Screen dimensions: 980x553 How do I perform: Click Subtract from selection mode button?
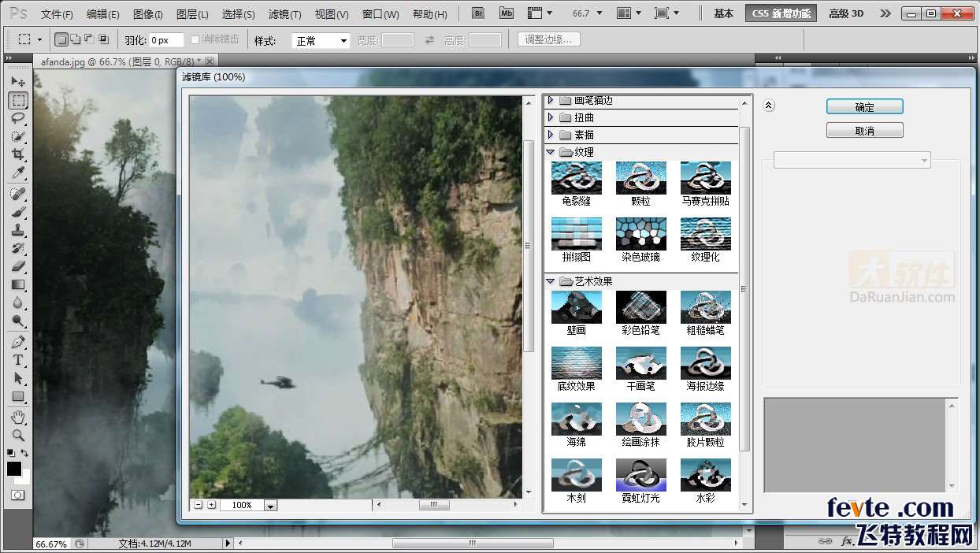(x=89, y=39)
